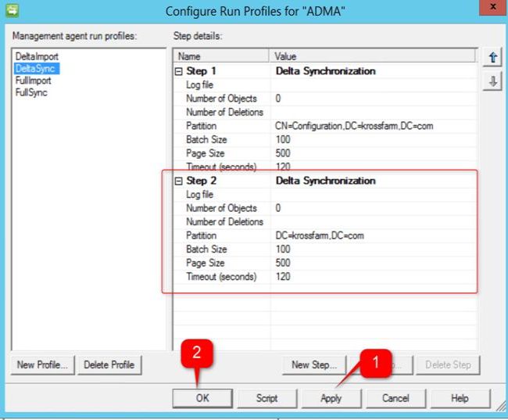Click the Delete Profile button

coord(109,365)
